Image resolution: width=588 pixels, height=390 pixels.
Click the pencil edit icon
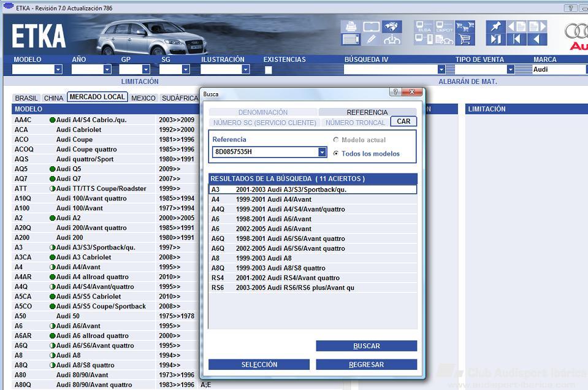[371, 39]
